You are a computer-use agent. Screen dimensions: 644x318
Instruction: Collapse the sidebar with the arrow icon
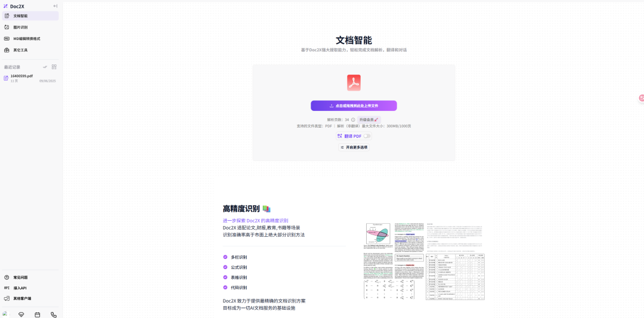[x=55, y=6]
